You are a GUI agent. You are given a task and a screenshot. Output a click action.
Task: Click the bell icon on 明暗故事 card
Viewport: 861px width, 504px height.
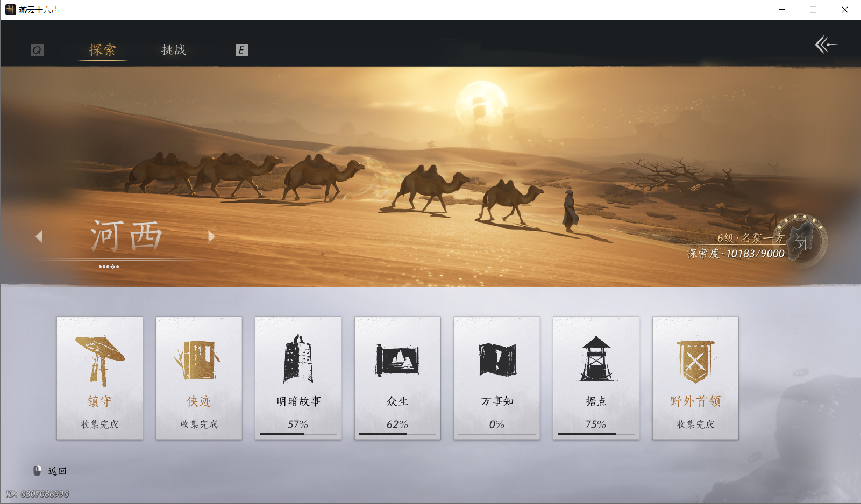[x=298, y=359]
